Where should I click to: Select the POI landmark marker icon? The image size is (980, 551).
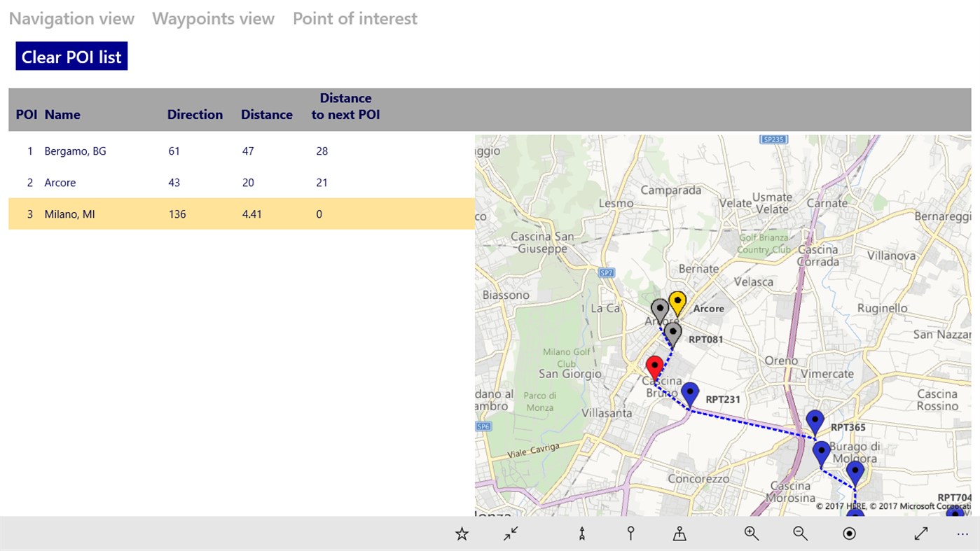[x=679, y=533]
